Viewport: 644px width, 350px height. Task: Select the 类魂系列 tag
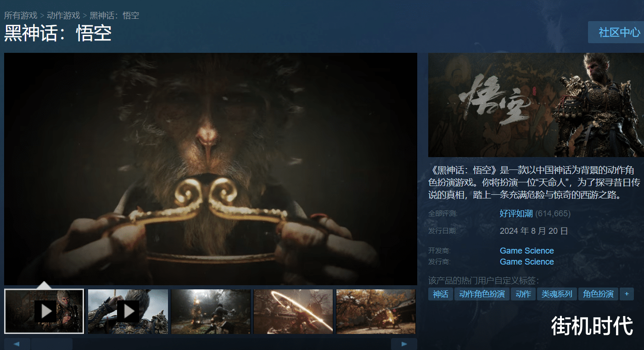(557, 294)
